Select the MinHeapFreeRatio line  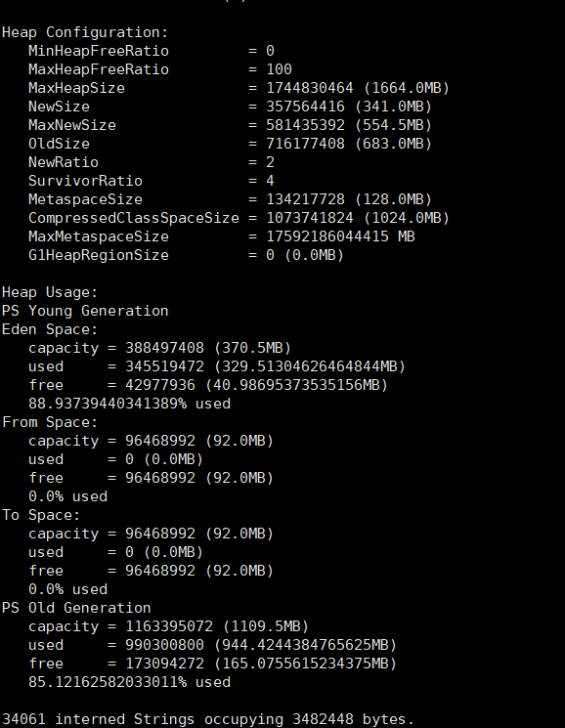point(152,51)
